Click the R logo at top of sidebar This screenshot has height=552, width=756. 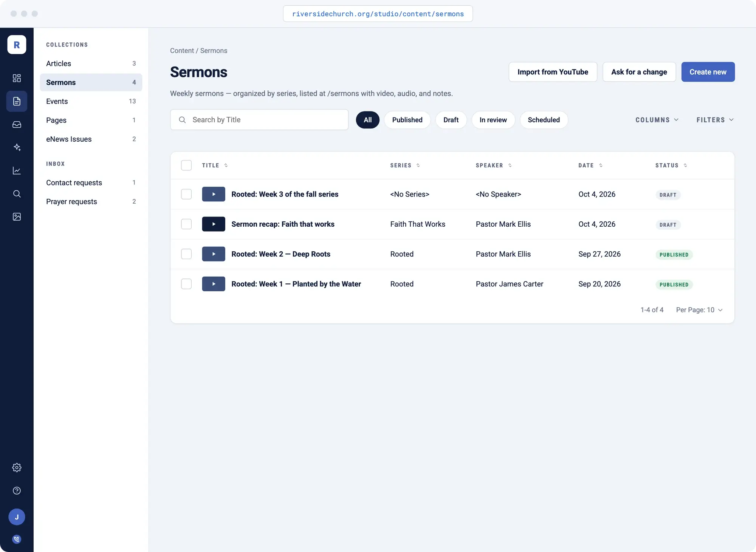coord(17,45)
